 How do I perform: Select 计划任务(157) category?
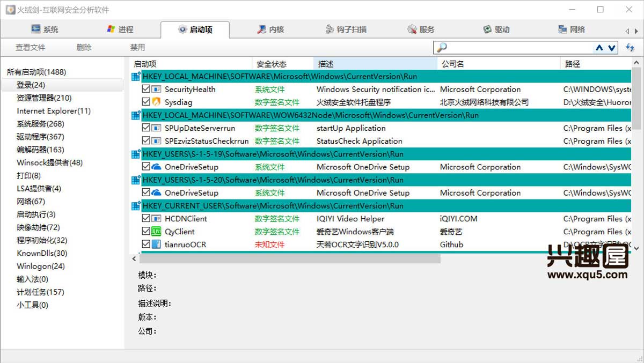(x=40, y=292)
